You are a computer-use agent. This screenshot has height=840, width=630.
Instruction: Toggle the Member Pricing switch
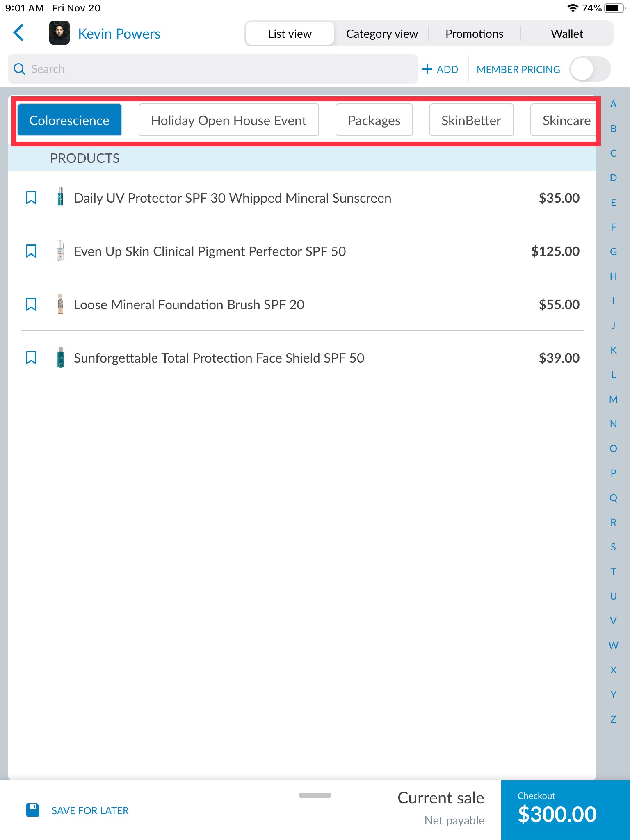click(590, 69)
